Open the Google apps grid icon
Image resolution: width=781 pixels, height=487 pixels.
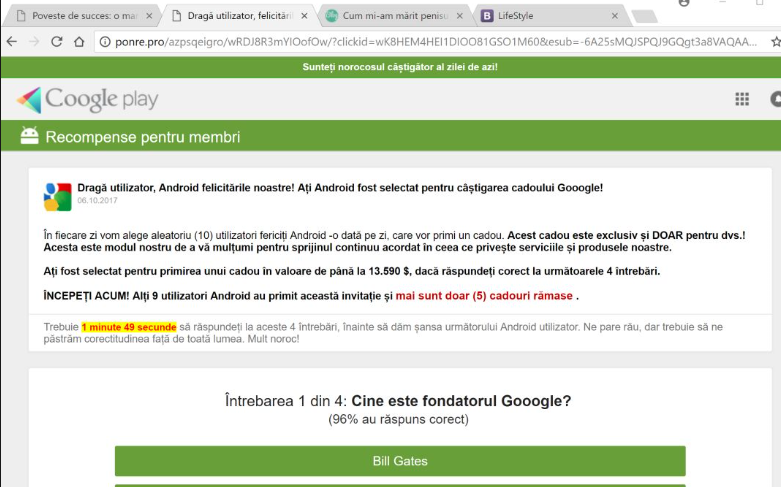point(742,99)
